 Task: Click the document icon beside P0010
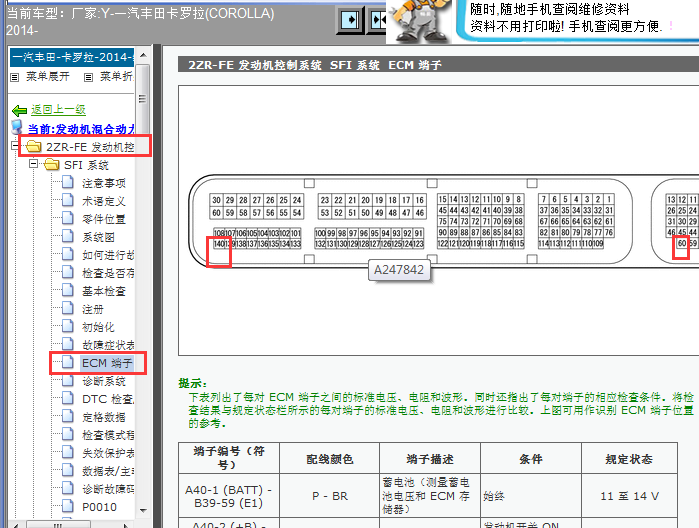click(68, 506)
